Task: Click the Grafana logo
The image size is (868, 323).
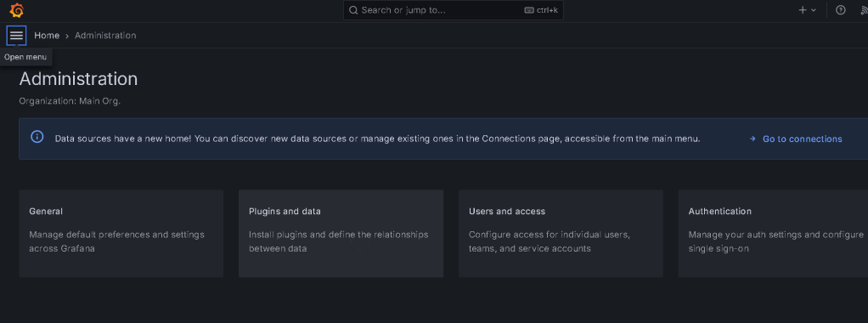Action: coord(17,10)
